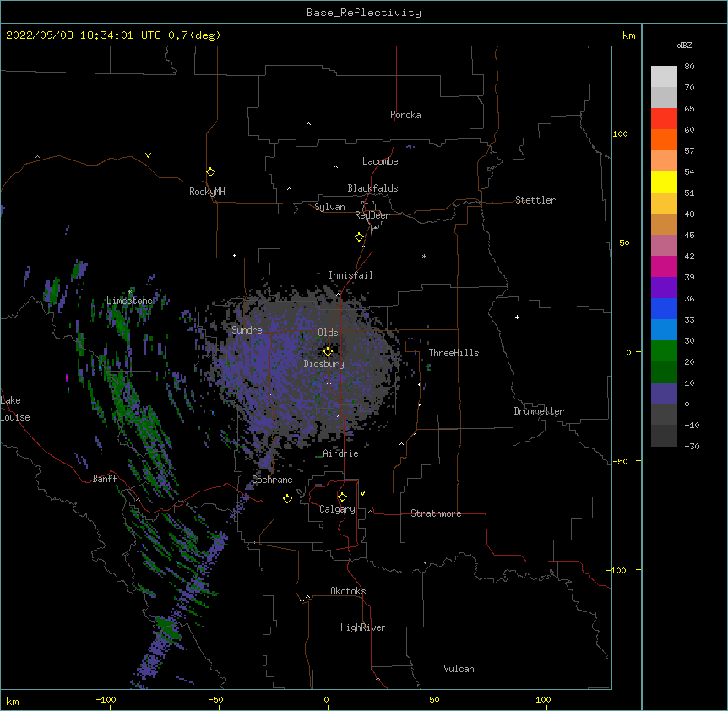Pick the dark orange legend swatch above 57
This screenshot has width=728, height=711.
664,139
